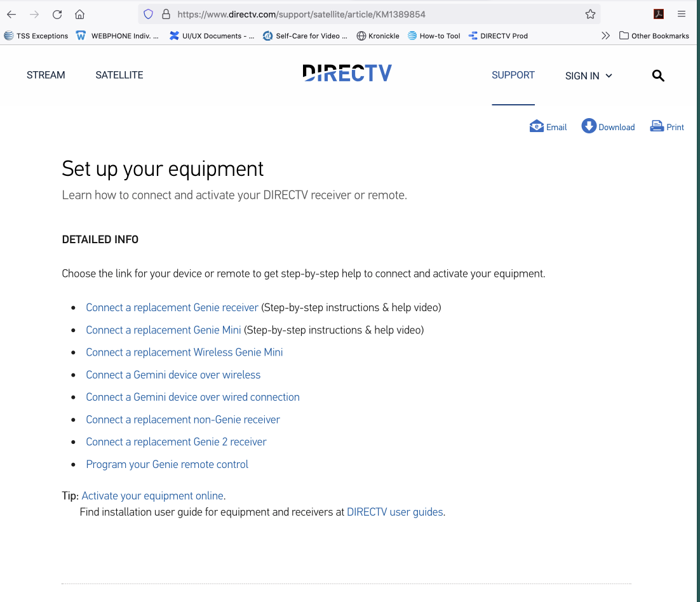Open the SATELLITE navigation tab
Screen dimensions: 700x602
pyautogui.click(x=119, y=75)
